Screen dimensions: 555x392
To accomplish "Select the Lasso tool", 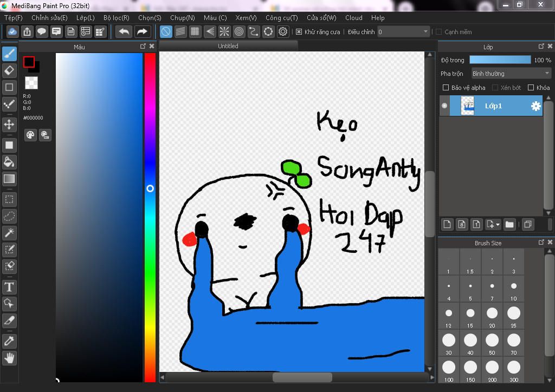I will coord(9,216).
